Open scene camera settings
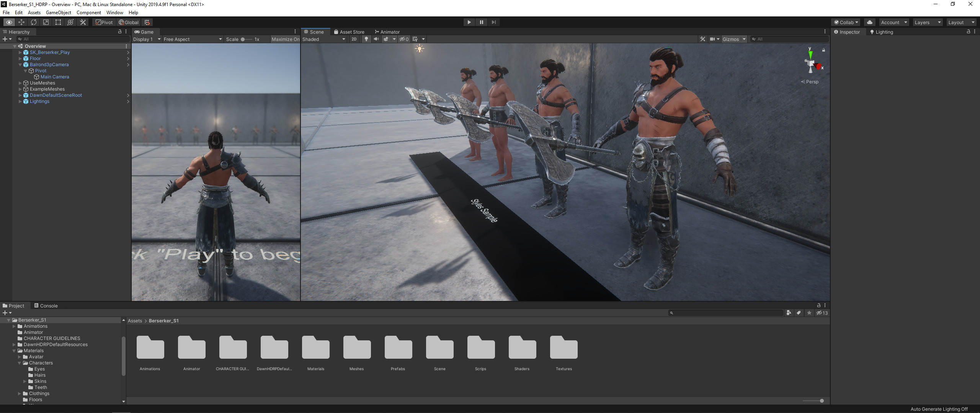 point(712,39)
